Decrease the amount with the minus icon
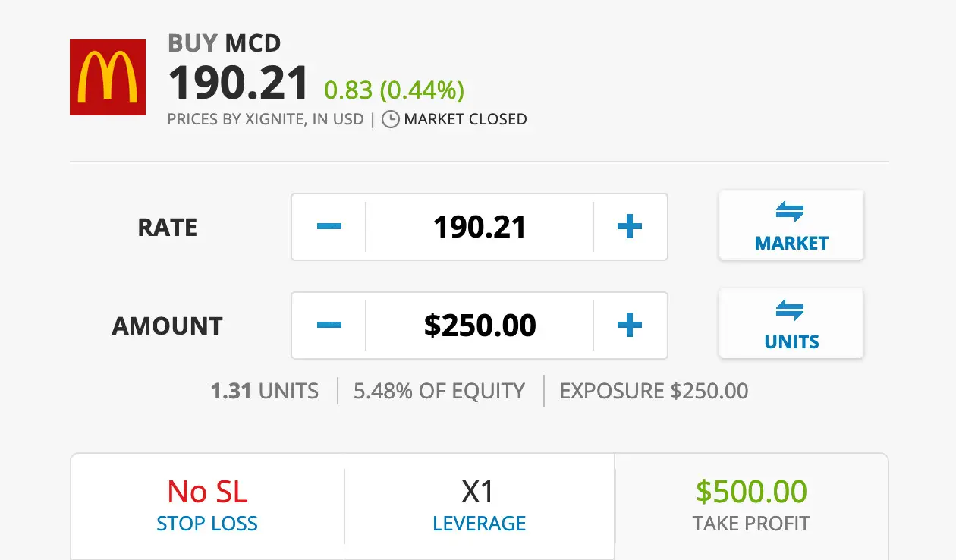Screen dimensions: 956x560 pos(329,326)
